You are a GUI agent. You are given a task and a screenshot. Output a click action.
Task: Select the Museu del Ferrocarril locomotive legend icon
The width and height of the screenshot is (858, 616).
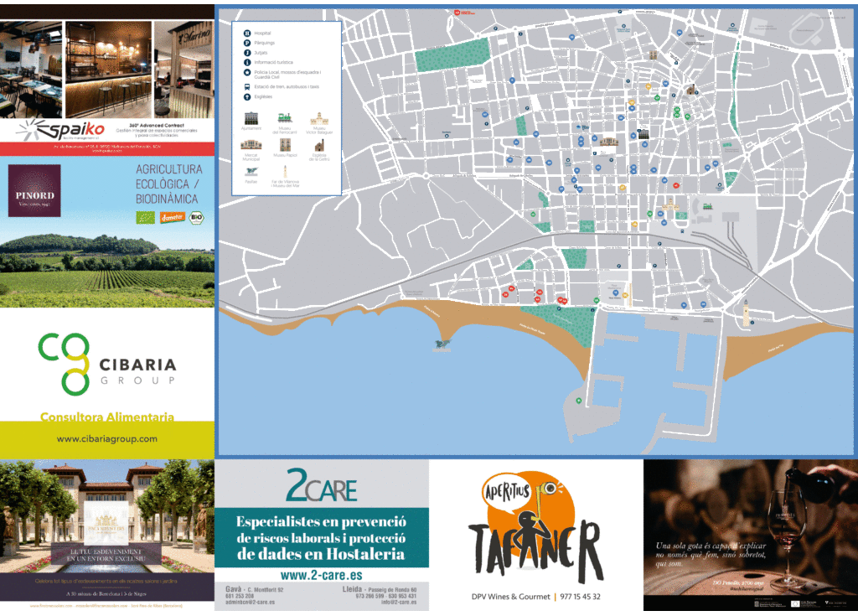pos(285,117)
